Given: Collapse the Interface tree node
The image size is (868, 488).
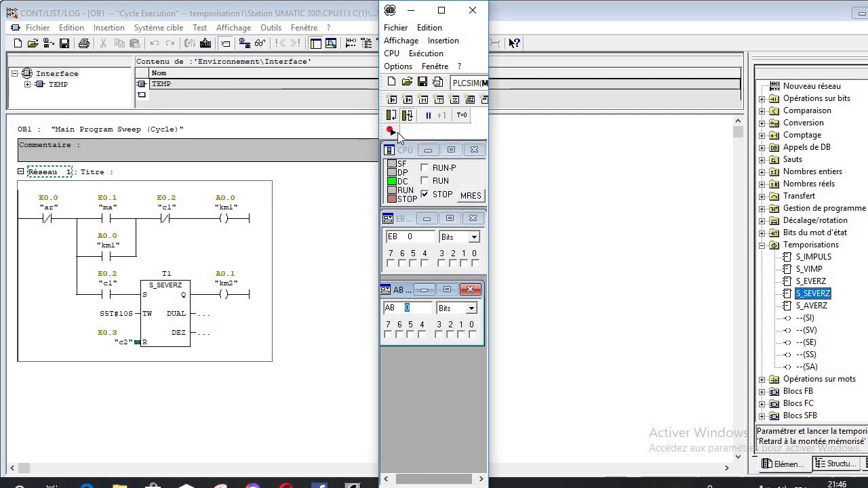Looking at the screenshot, I should (14, 73).
